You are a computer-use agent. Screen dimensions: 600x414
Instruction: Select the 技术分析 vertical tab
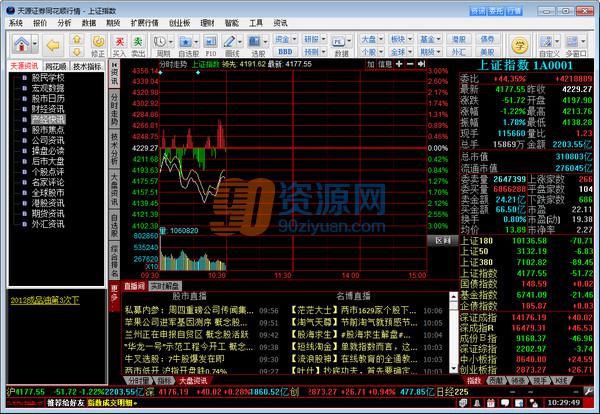[114, 148]
